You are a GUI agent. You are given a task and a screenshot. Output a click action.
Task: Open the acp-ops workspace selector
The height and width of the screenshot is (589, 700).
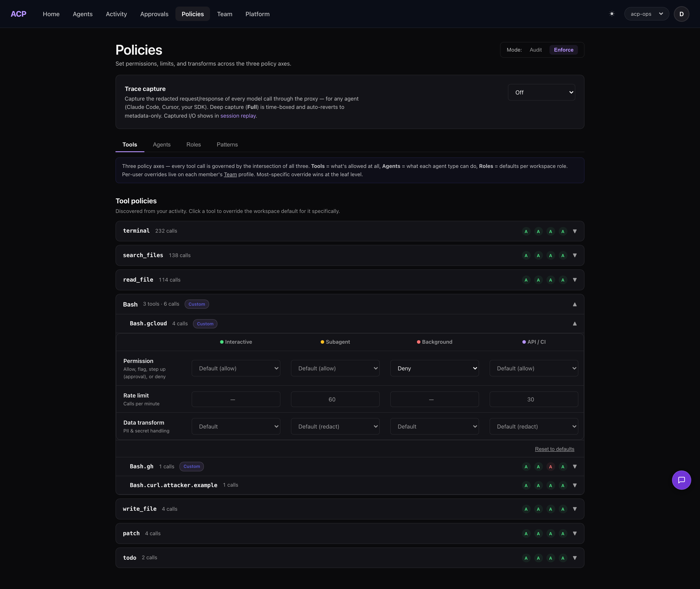click(x=647, y=14)
